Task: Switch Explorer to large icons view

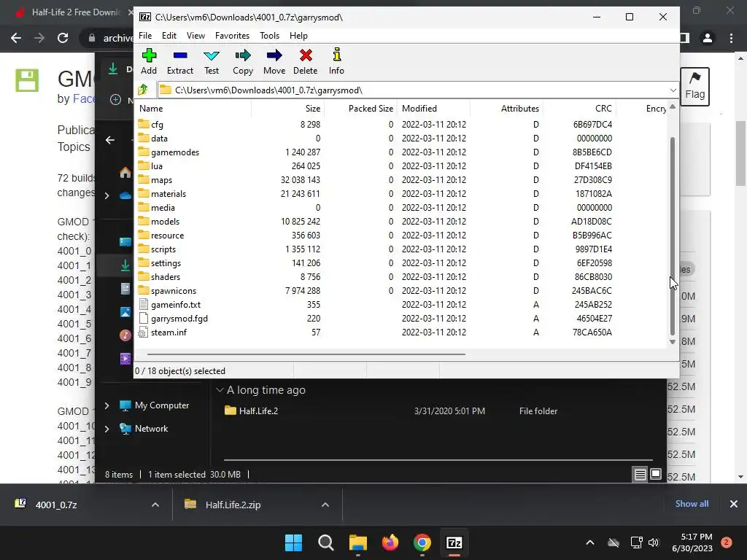Action: [656, 474]
